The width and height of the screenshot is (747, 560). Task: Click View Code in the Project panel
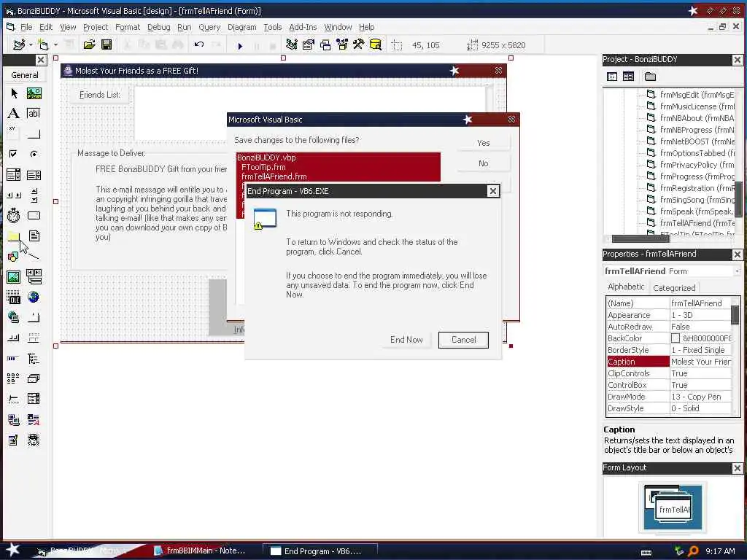612,76
